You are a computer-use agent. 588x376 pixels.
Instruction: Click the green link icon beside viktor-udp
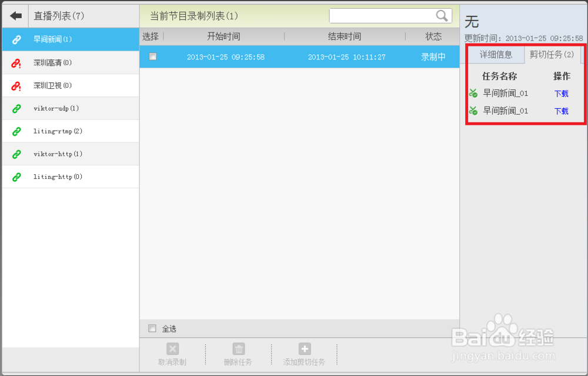[x=15, y=108]
